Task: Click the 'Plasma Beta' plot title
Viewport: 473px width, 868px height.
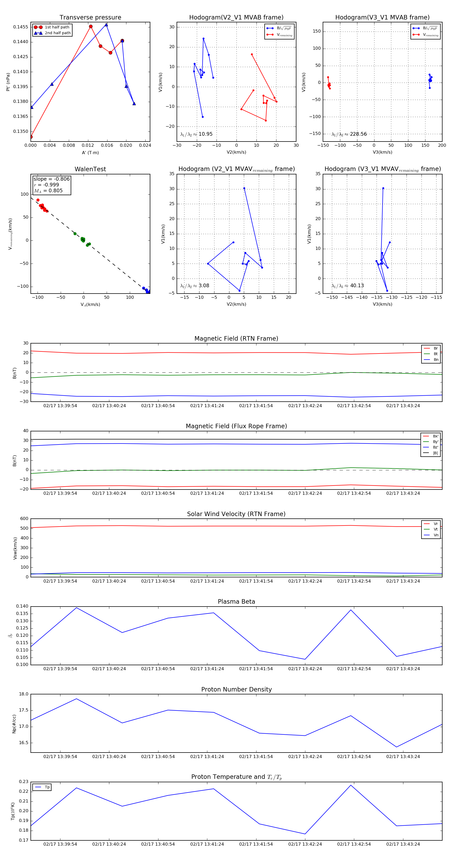Action: pos(236,602)
